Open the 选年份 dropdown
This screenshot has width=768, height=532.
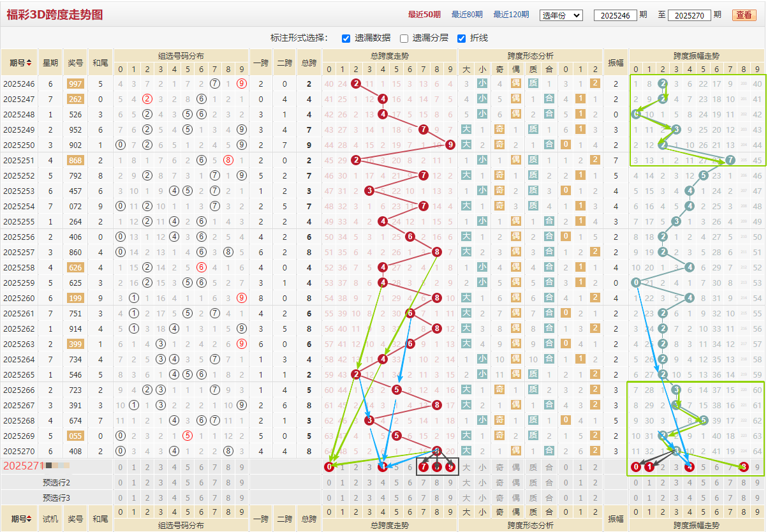561,15
